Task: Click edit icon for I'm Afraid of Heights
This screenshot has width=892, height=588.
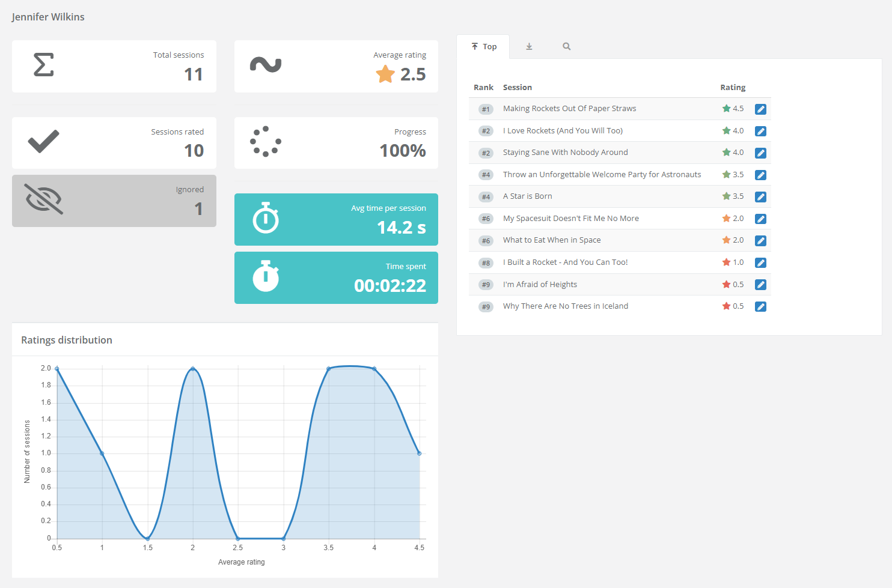Action: pyautogui.click(x=760, y=285)
